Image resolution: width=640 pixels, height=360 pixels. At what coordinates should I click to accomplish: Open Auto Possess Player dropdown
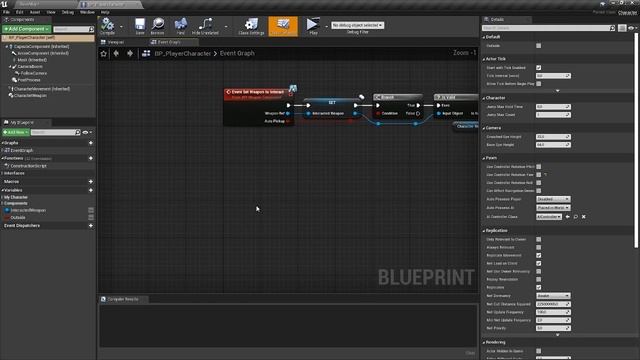553,199
